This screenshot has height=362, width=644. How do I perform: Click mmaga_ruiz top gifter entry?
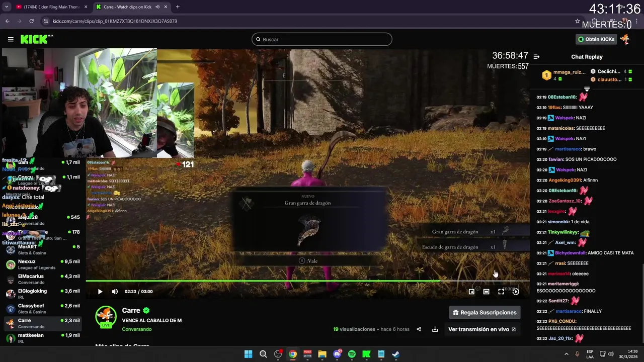(x=564, y=75)
